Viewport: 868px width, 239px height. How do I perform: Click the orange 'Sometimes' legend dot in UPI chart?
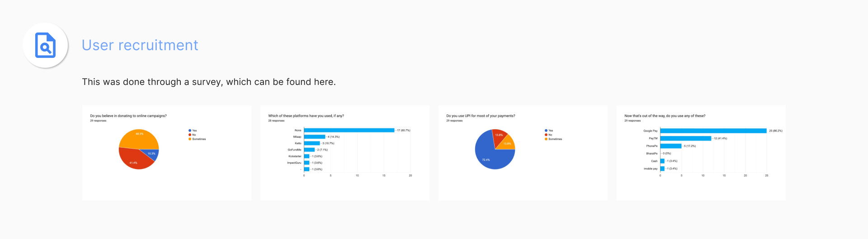click(x=546, y=139)
